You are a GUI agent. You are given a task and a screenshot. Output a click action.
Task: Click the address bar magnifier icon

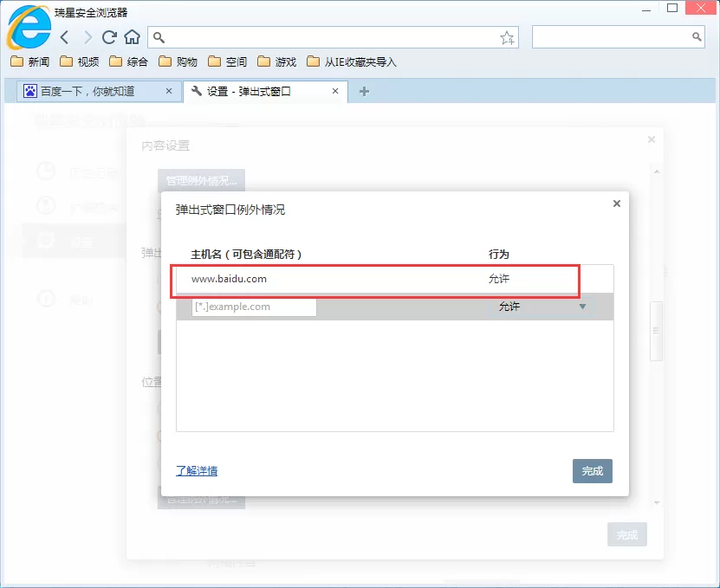click(x=159, y=37)
